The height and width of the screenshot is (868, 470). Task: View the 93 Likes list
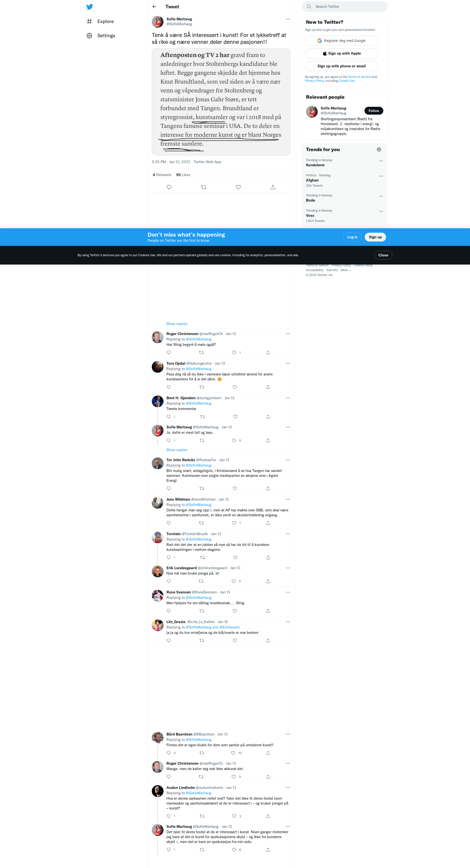183,175
